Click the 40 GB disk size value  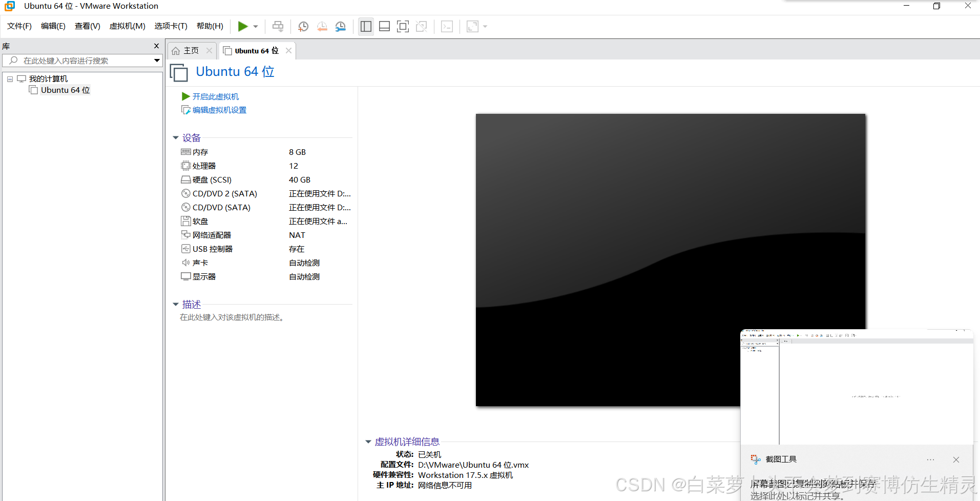click(x=300, y=180)
